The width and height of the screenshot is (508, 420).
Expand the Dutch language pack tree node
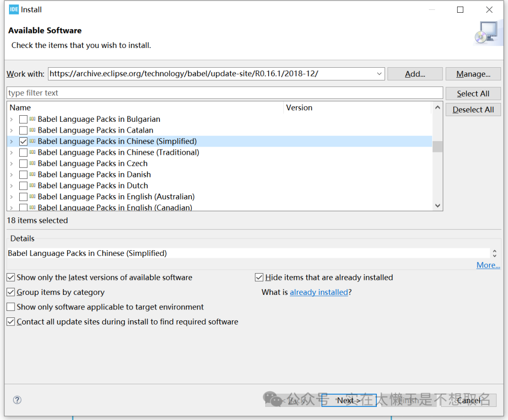[x=12, y=186]
